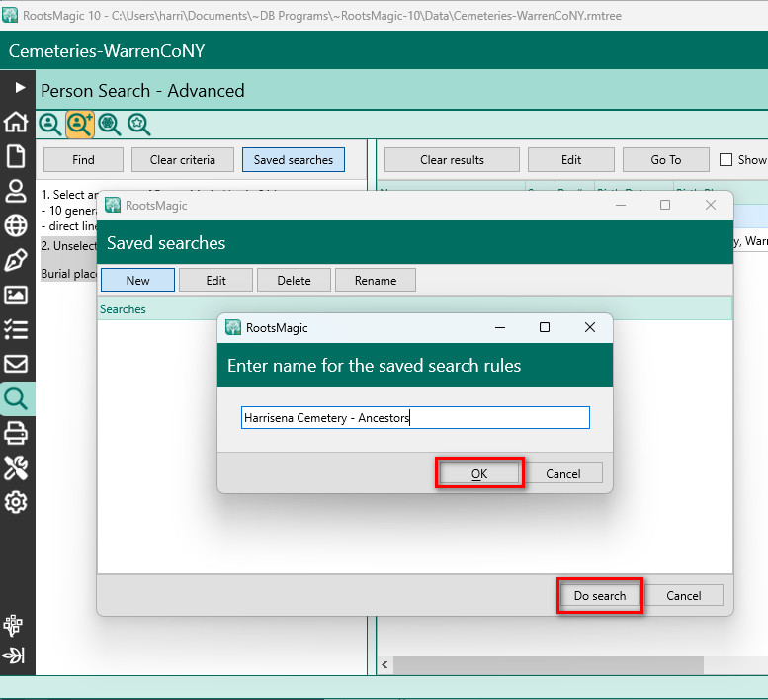Close the Saved searches dialog window
768x700 pixels.
coord(711,205)
